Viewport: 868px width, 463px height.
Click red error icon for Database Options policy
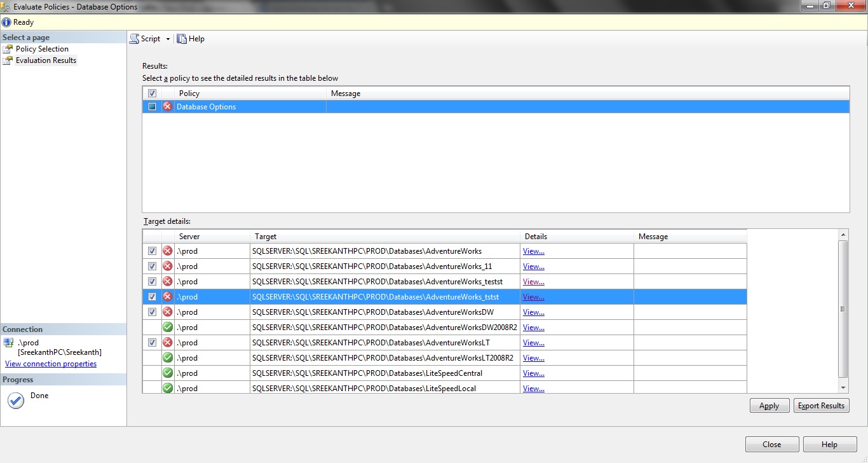click(x=168, y=107)
